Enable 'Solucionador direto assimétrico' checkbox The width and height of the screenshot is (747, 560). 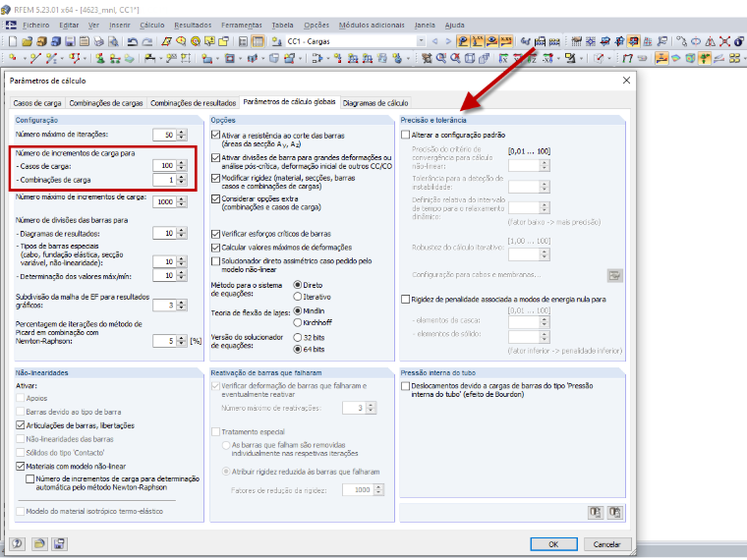pos(215,261)
